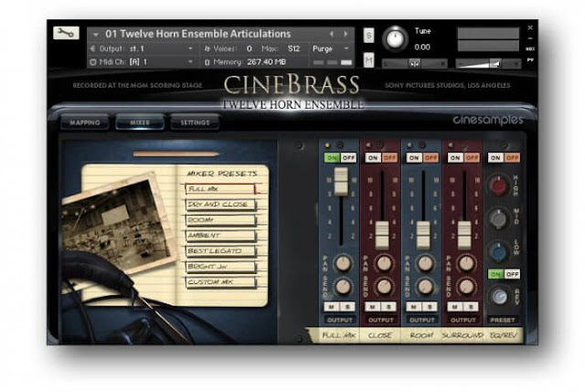This screenshot has height=392, width=585.
Task: Switch to the Mapping tab
Action: (85, 122)
